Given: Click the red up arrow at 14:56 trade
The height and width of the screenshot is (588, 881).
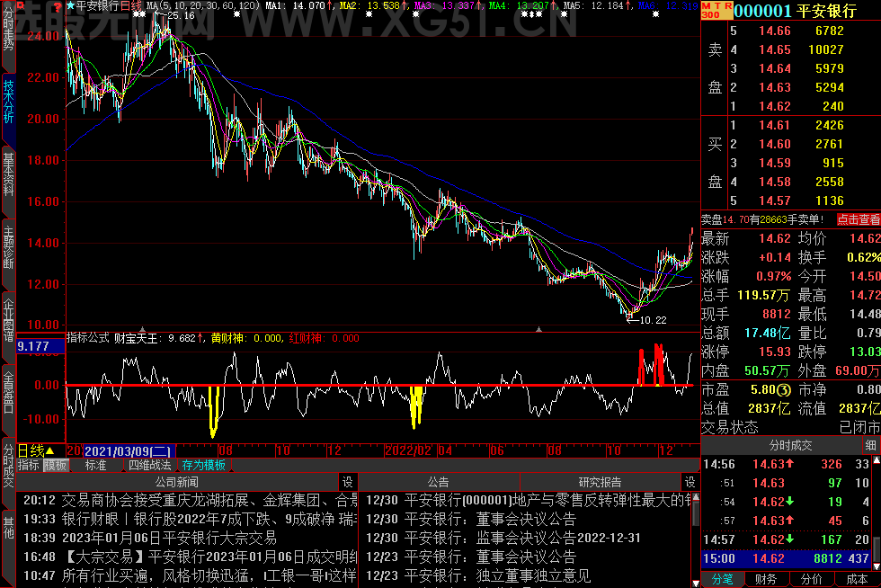Looking at the screenshot, I should point(789,464).
